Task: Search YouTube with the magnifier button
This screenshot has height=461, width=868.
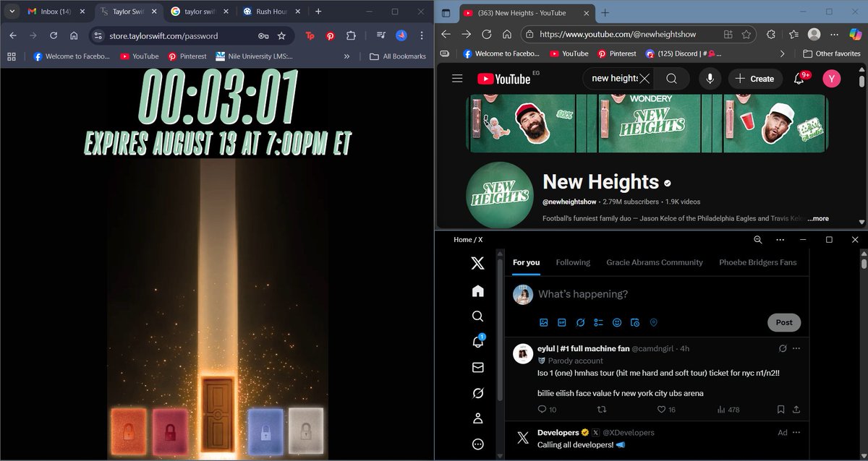Action: pos(671,79)
